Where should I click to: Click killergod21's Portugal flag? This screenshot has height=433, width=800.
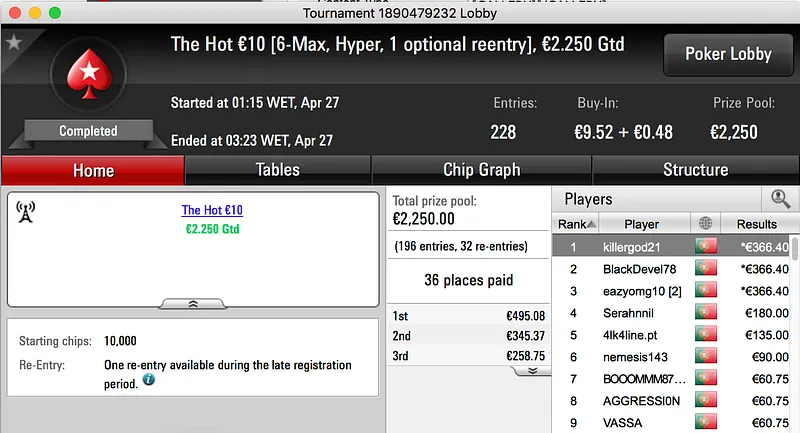pyautogui.click(x=707, y=247)
